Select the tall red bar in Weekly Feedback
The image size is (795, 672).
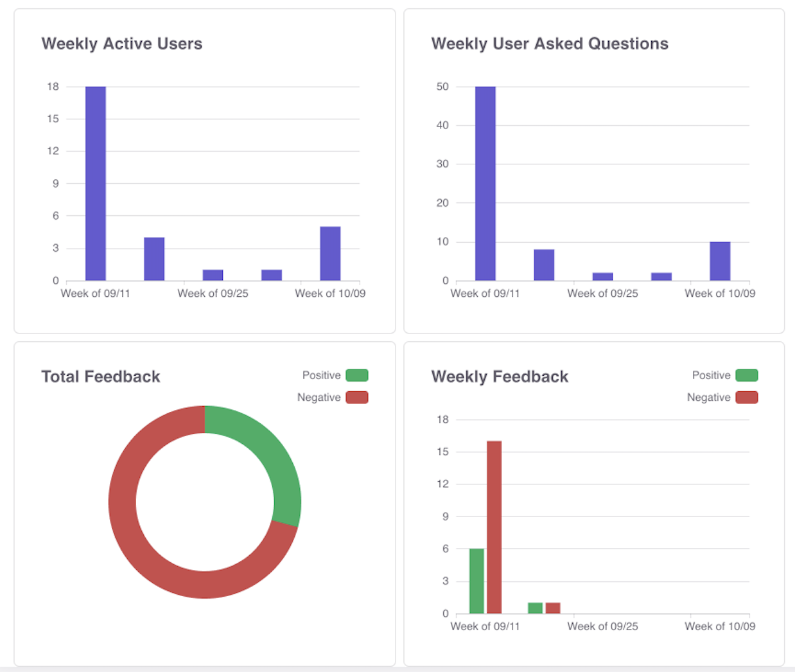(x=494, y=527)
